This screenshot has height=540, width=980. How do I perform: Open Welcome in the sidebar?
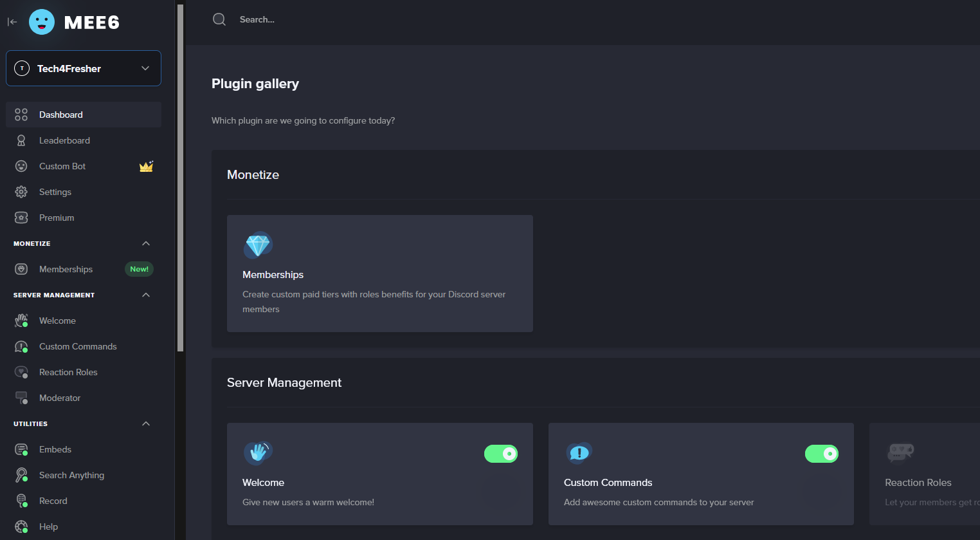[84, 321]
